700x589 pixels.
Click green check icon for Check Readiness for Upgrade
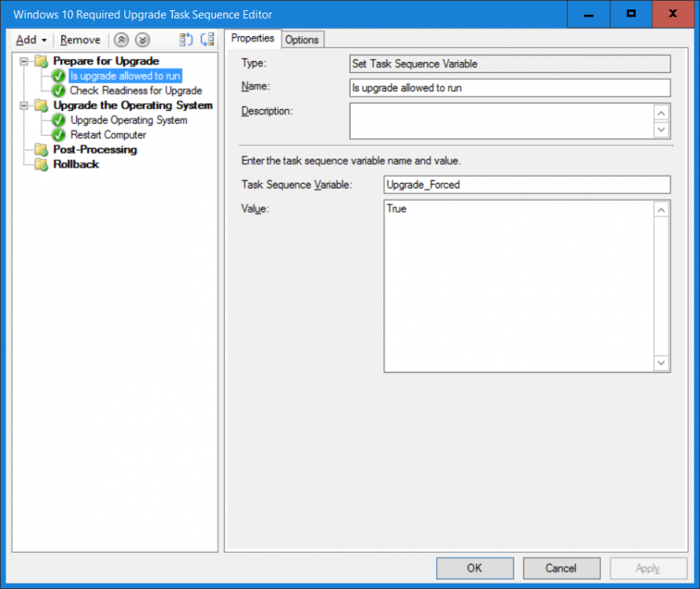click(x=58, y=91)
